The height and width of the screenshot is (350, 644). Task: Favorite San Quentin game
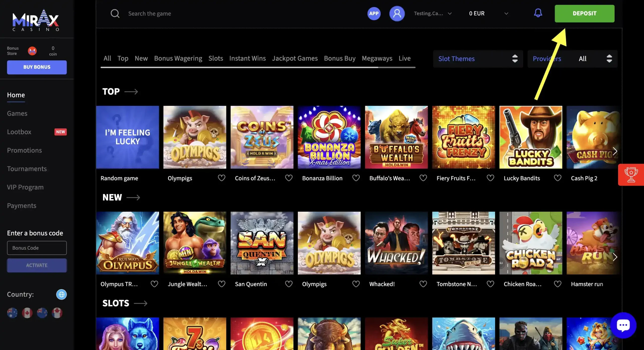coord(289,284)
